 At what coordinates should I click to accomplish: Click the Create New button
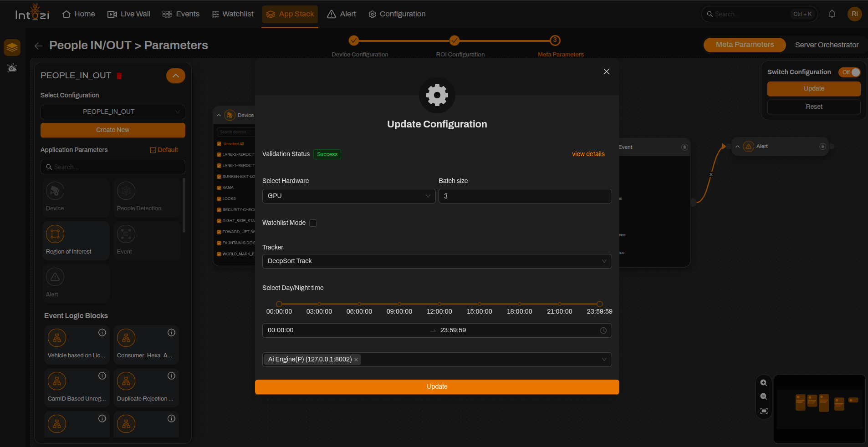tap(113, 130)
